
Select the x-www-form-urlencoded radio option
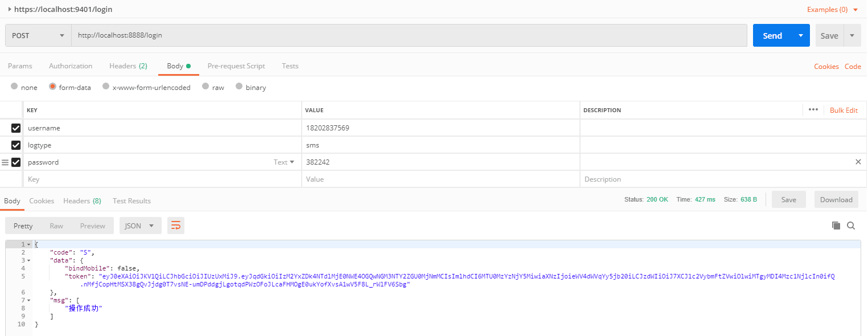(106, 87)
